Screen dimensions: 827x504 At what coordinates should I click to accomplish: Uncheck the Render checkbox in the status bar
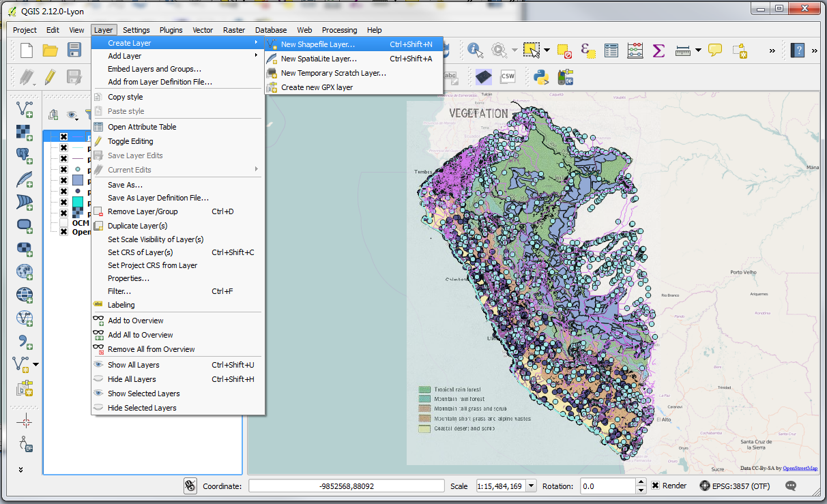click(657, 486)
